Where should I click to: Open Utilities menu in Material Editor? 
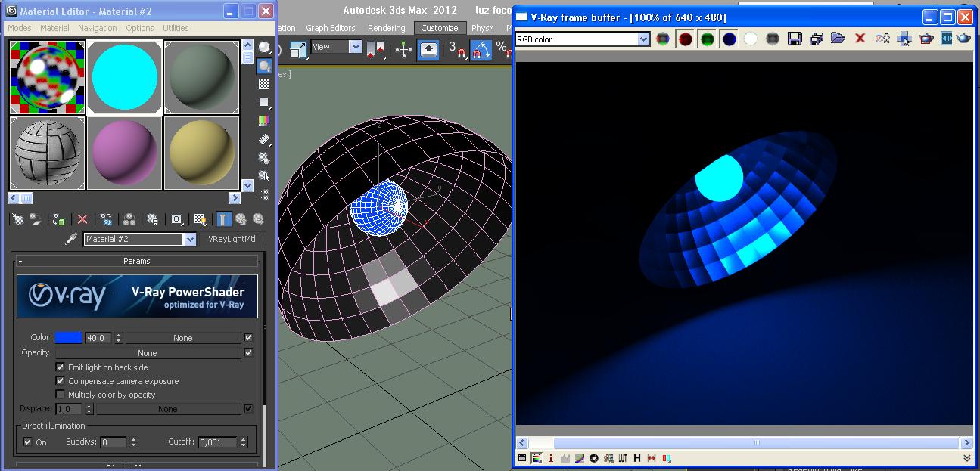(x=176, y=28)
